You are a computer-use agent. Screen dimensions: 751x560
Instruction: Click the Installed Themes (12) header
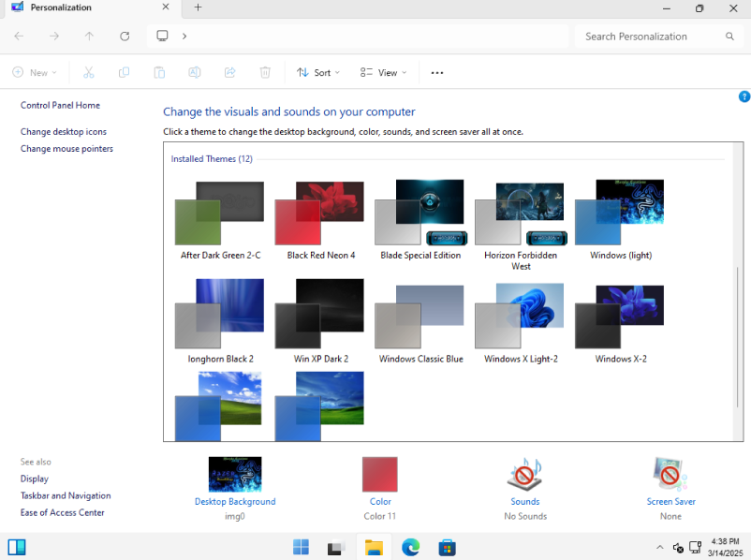pyautogui.click(x=212, y=159)
